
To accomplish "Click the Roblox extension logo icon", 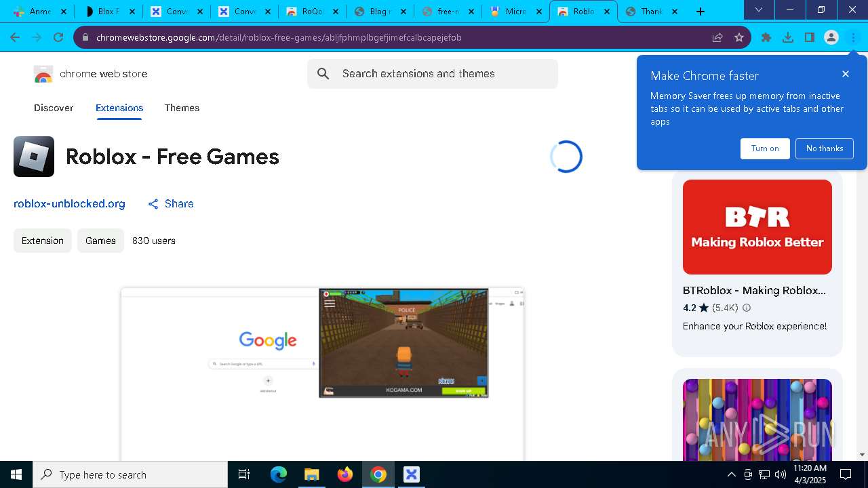I will (34, 157).
